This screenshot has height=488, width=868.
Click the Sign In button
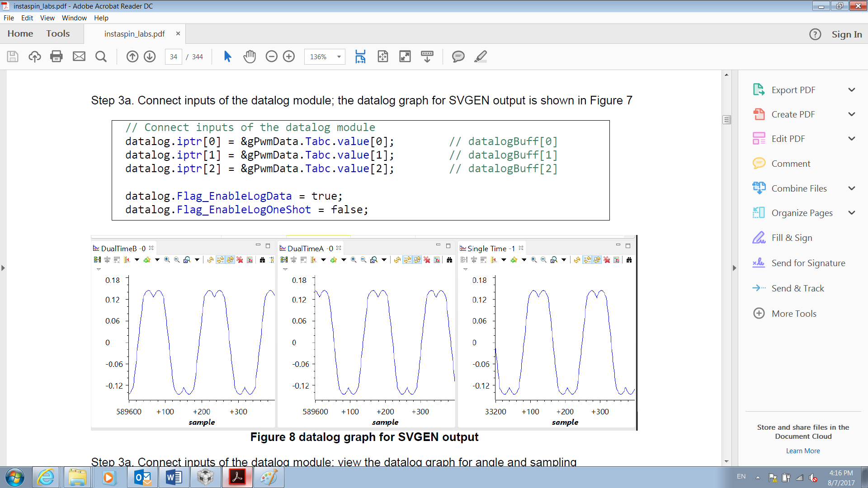pos(846,34)
